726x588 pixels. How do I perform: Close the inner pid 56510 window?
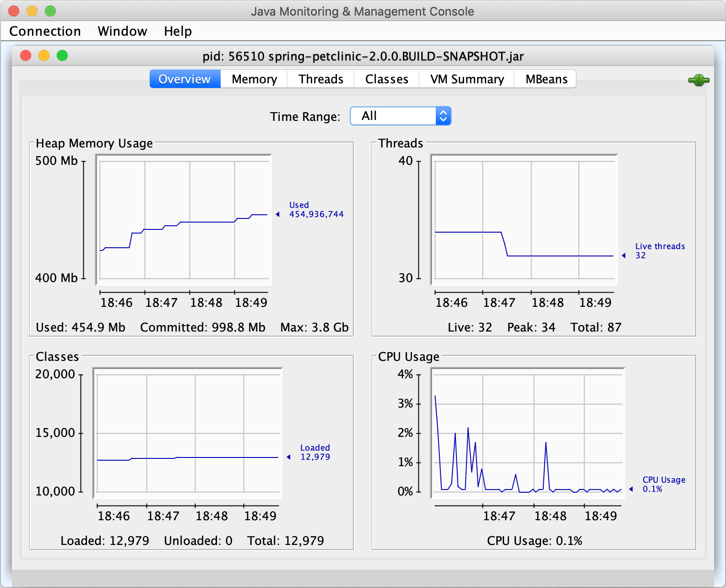[26, 56]
